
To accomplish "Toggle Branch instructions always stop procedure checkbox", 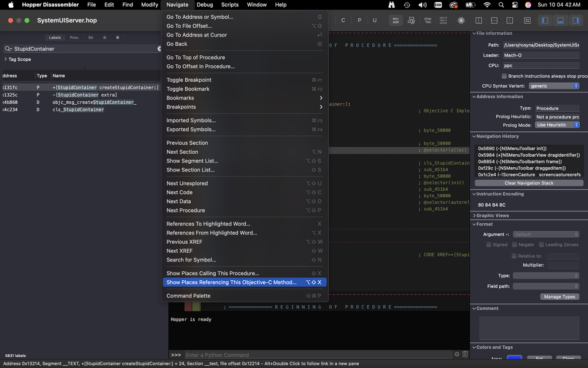I will pyautogui.click(x=504, y=76).
